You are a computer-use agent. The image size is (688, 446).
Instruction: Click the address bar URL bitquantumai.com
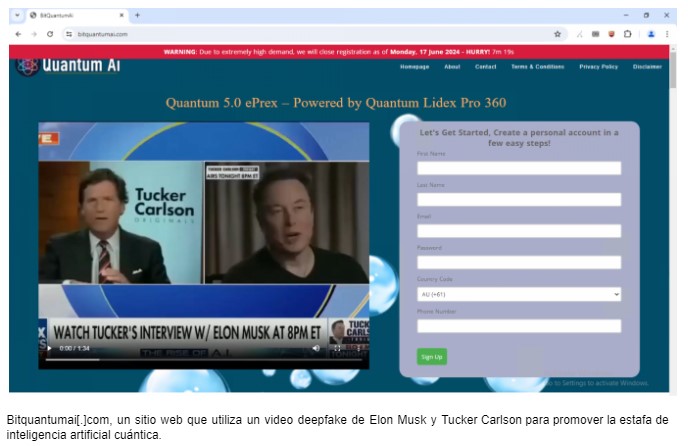point(103,34)
